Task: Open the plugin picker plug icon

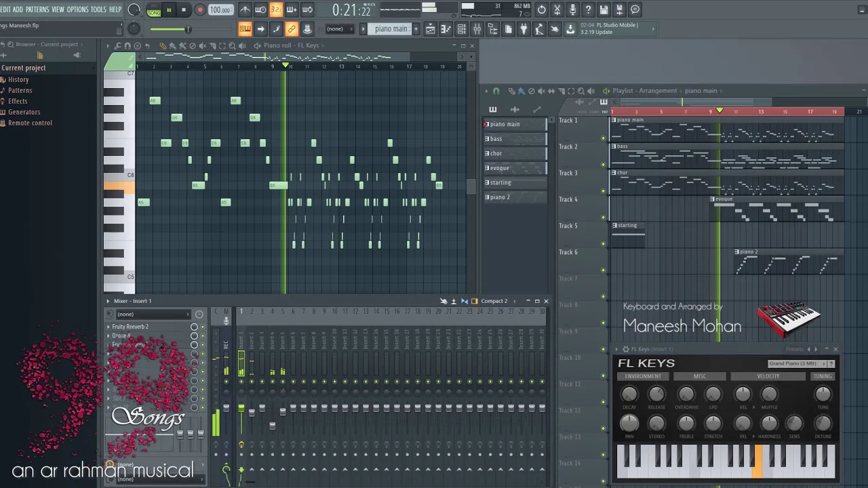Action: coord(524,29)
